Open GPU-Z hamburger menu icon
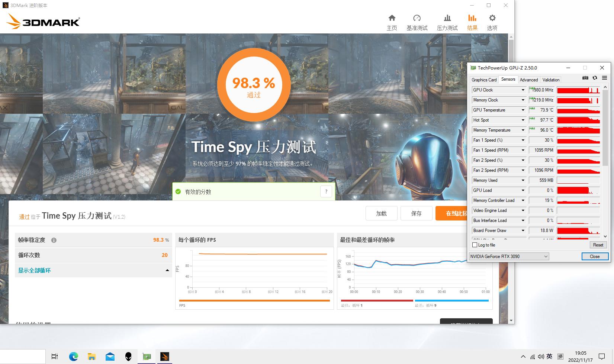Viewport: 614px width, 364px height. click(604, 78)
